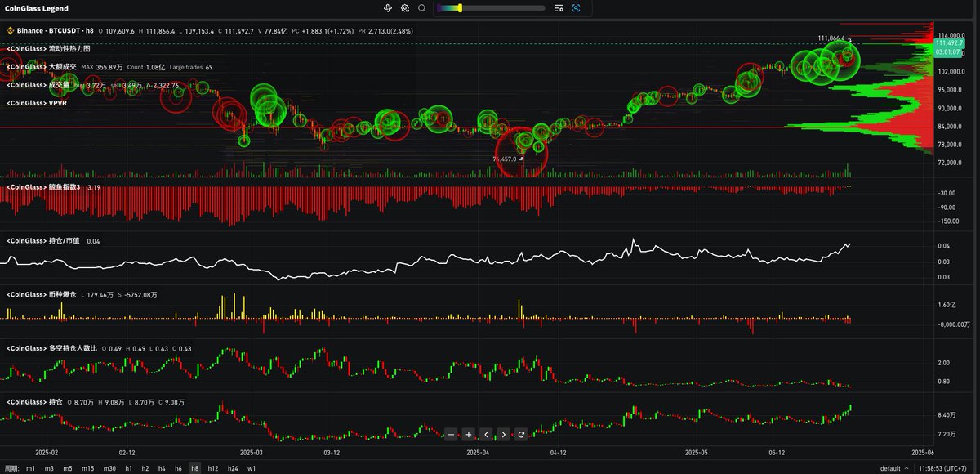The image size is (980, 474).
Task: Click the pinwheel indicator icon in top toolbar
Action: (x=388, y=8)
